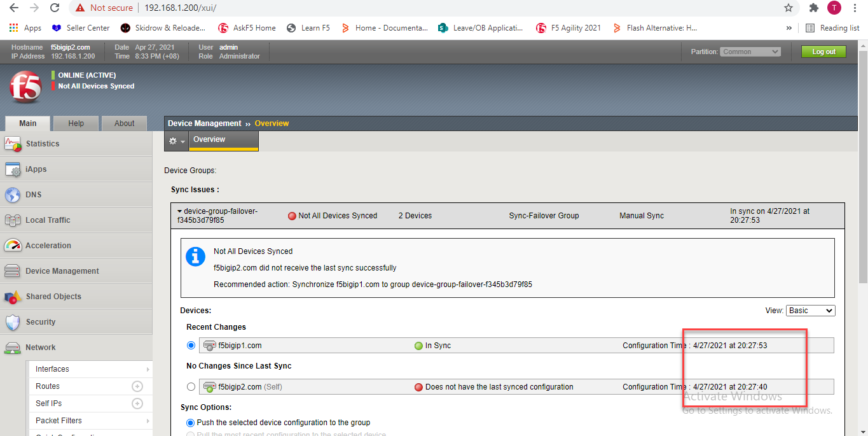This screenshot has height=436, width=868.
Task: Open the Partition Common dropdown
Action: (x=750, y=52)
